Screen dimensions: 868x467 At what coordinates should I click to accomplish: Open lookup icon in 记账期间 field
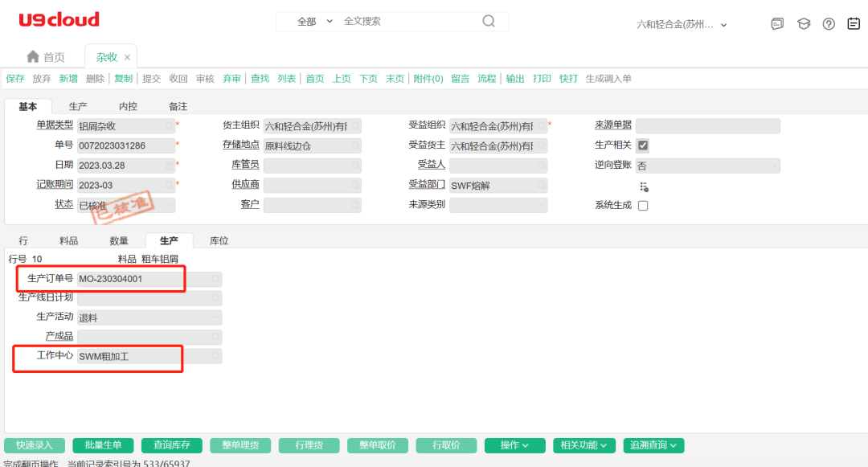[x=169, y=185]
